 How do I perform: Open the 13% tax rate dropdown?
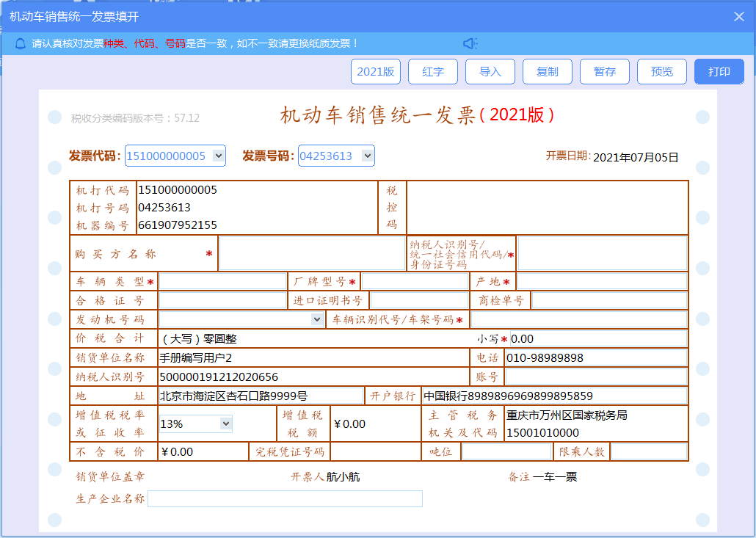(x=225, y=424)
